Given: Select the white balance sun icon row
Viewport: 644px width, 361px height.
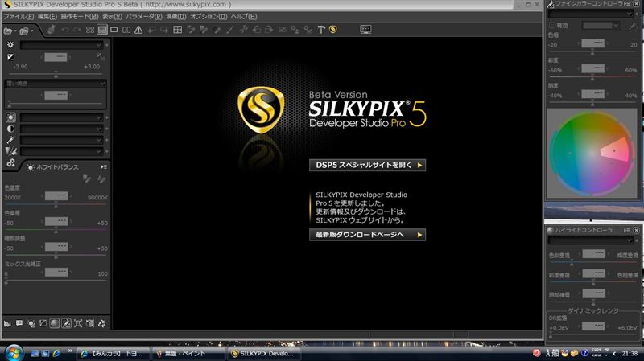Looking at the screenshot, I should [x=10, y=117].
